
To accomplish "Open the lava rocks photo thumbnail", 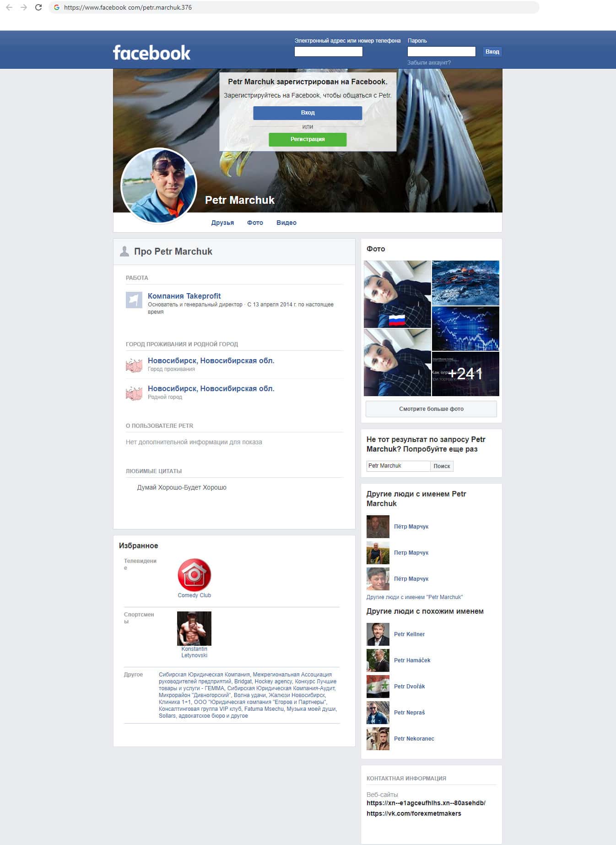I will click(465, 283).
